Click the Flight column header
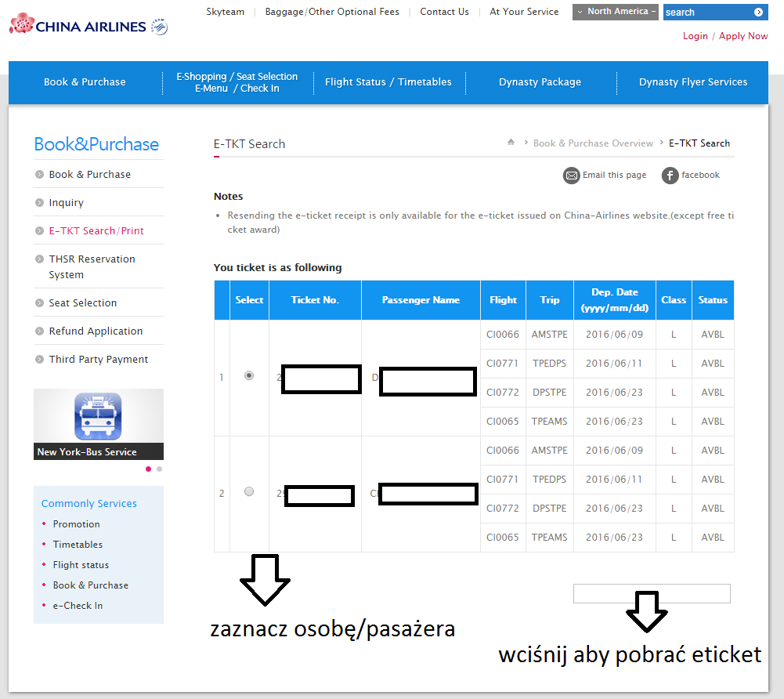 pyautogui.click(x=503, y=299)
